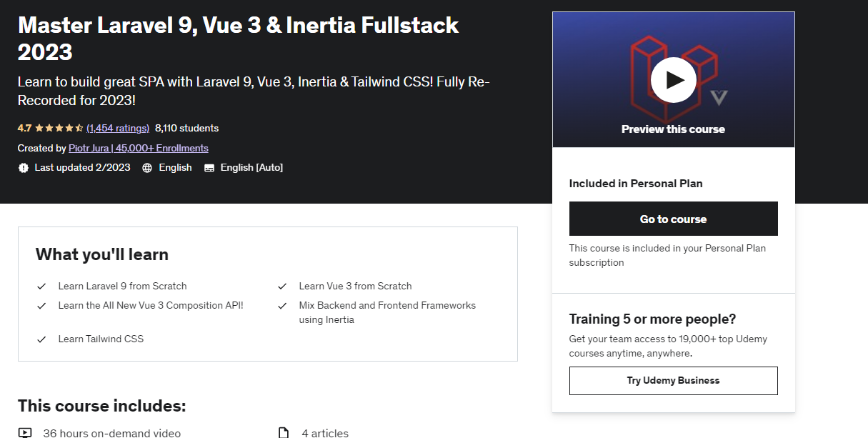Click the Preview this course label
The height and width of the screenshot is (438, 868).
(x=673, y=129)
